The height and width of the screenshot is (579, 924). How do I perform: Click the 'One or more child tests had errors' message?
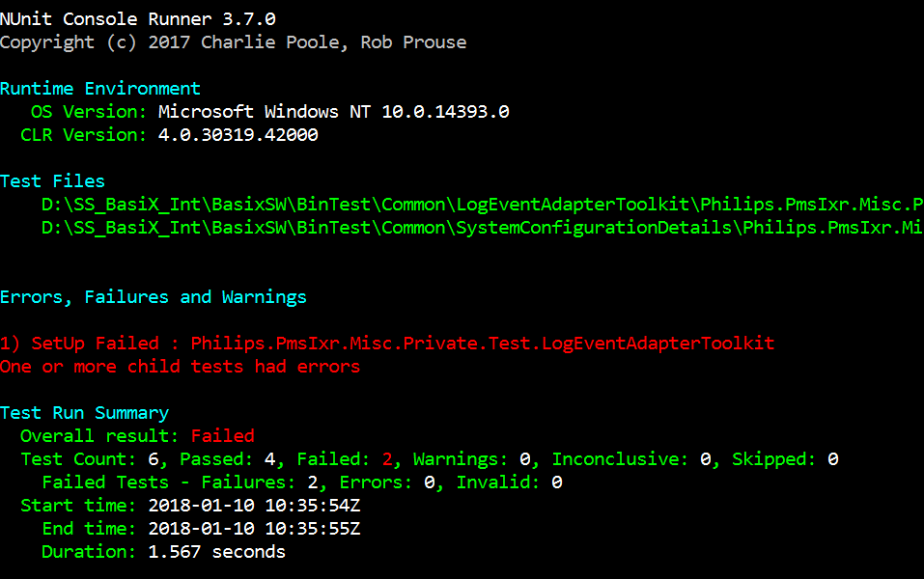point(181,367)
